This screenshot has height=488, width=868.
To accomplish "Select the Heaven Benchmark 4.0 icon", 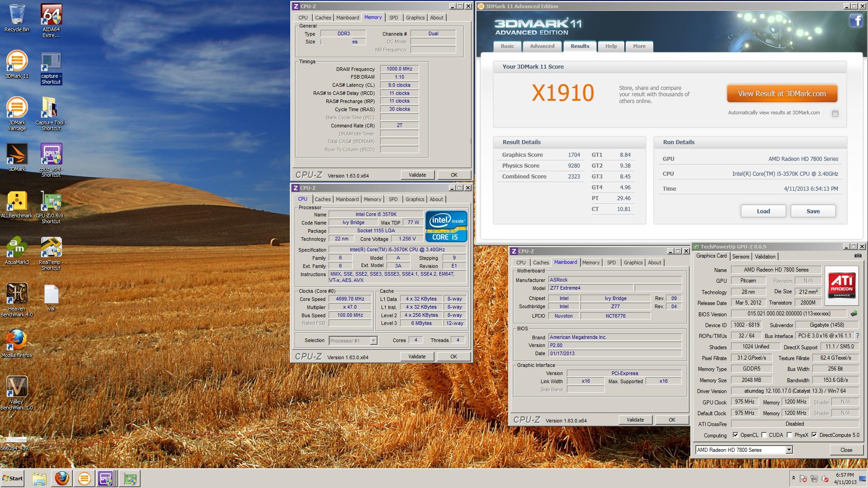I will (x=17, y=300).
